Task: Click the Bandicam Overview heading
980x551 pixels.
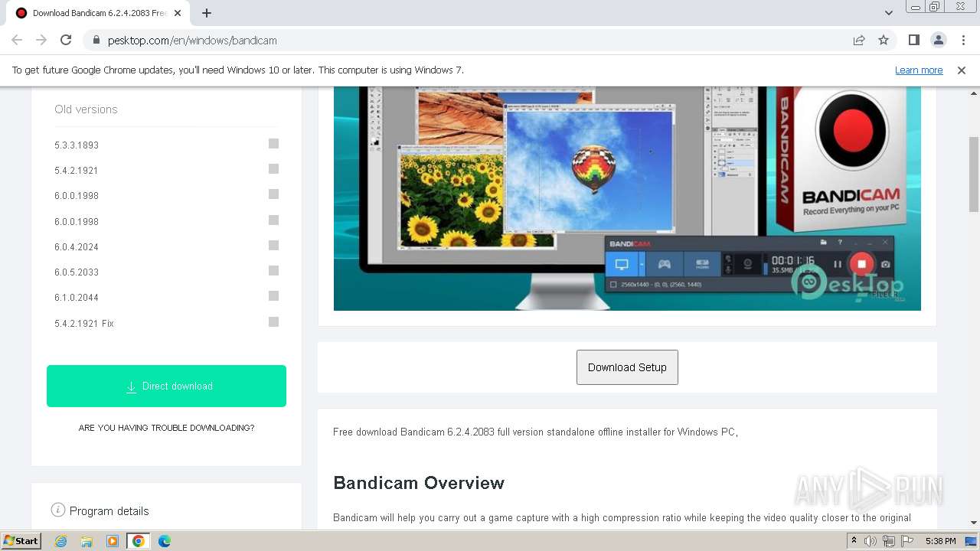Action: pos(419,483)
